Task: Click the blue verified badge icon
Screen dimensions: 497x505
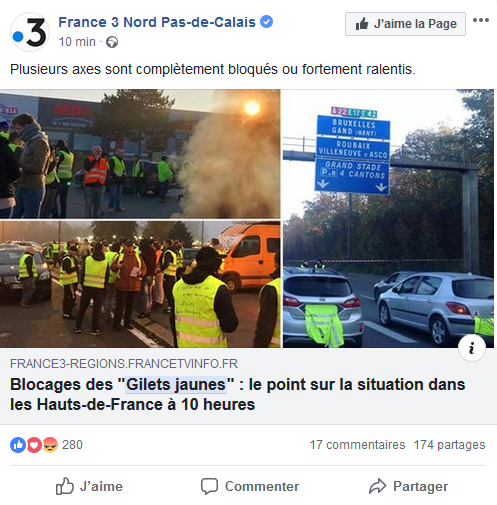Action: (266, 22)
